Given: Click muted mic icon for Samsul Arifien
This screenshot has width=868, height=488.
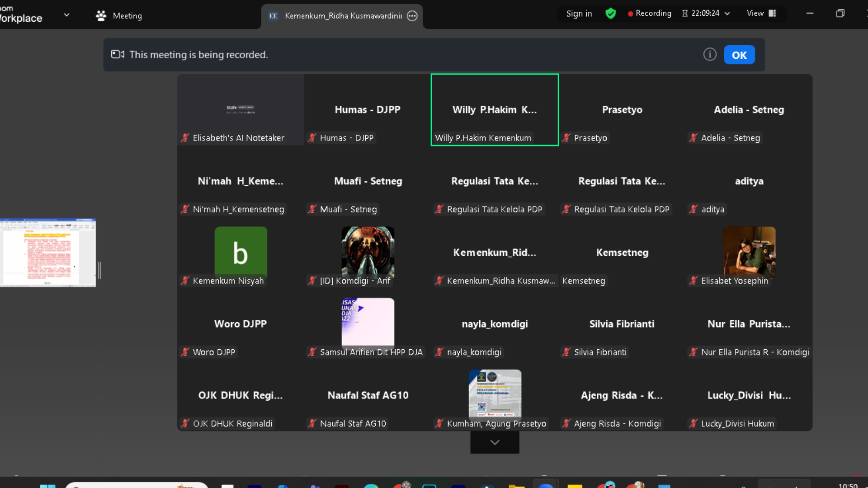Looking at the screenshot, I should (x=312, y=352).
